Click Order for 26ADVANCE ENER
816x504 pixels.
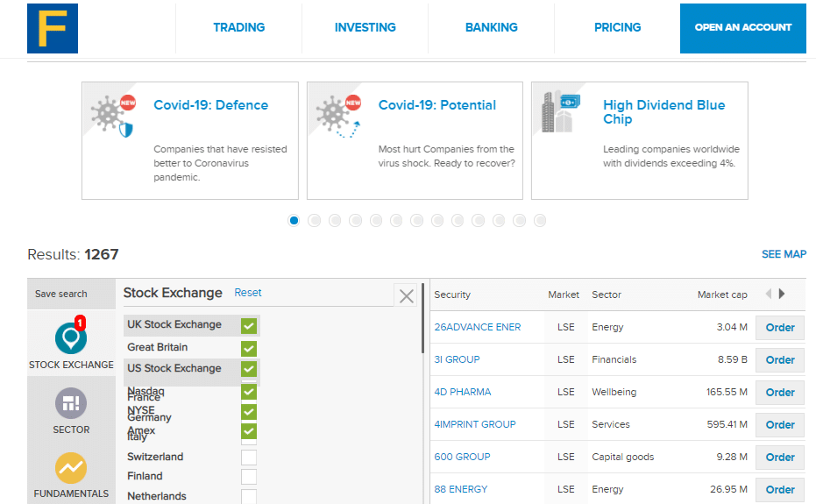tap(779, 328)
